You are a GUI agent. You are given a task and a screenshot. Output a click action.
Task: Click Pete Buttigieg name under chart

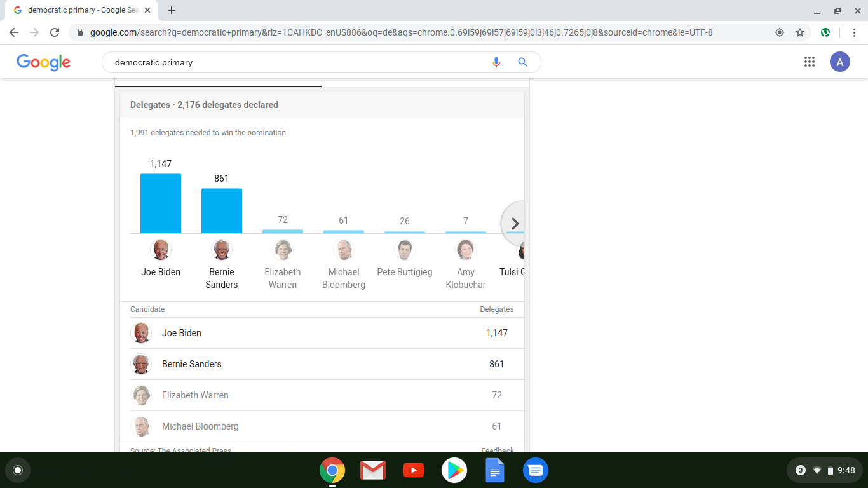point(405,272)
